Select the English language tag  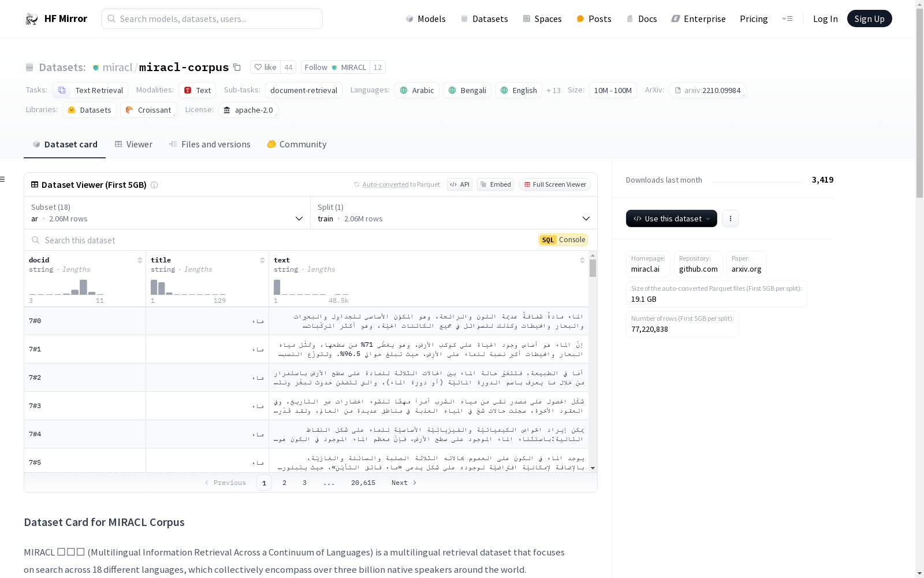click(x=519, y=90)
